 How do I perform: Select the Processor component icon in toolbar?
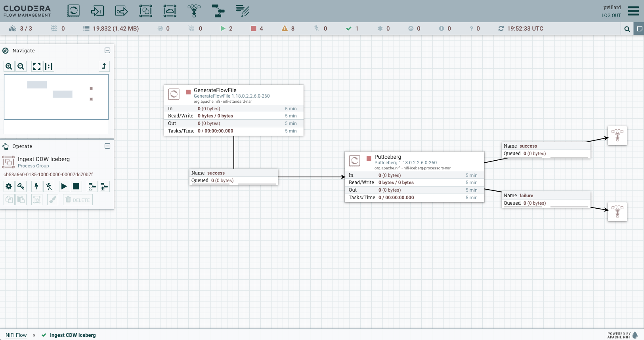coord(73,11)
